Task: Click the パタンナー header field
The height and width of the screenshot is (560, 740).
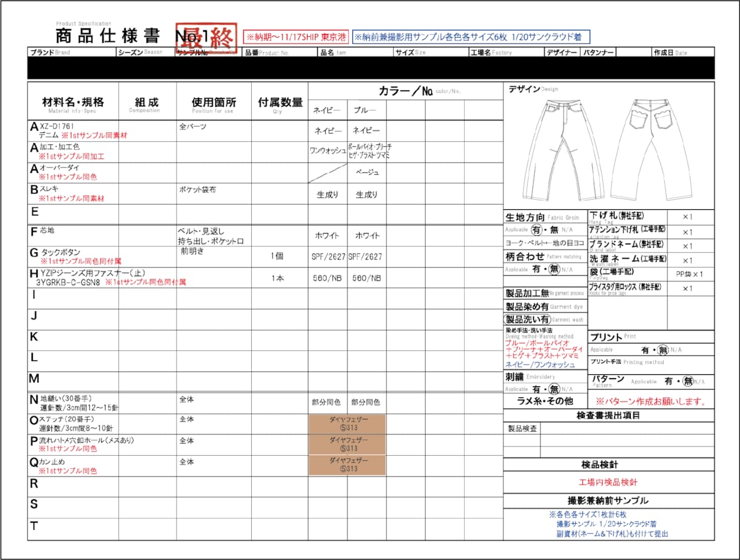Action: (x=599, y=52)
